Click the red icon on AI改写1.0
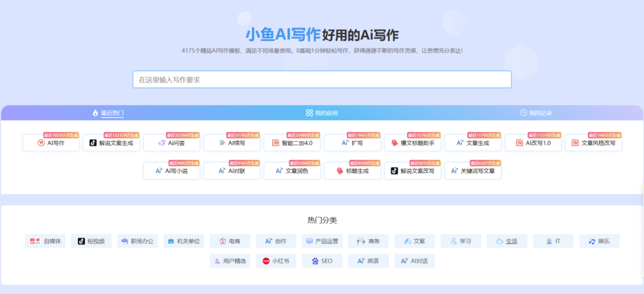The width and height of the screenshot is (644, 294). pyautogui.click(x=519, y=143)
